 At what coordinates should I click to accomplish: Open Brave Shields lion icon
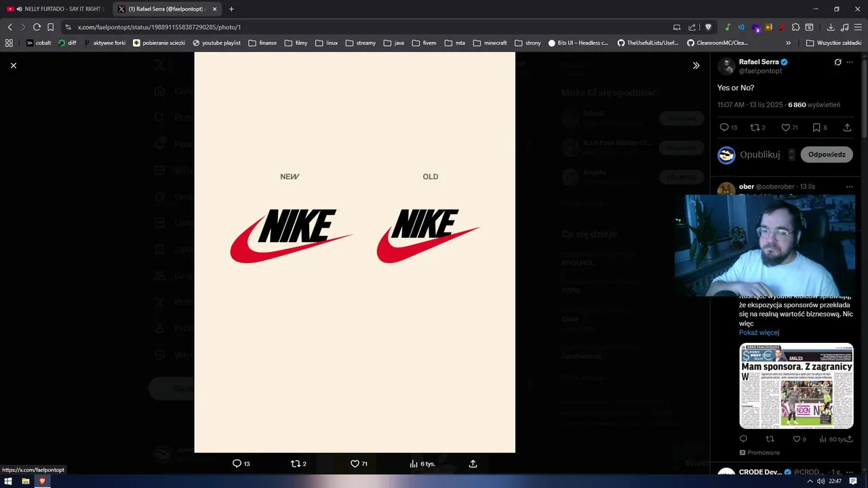pos(709,27)
